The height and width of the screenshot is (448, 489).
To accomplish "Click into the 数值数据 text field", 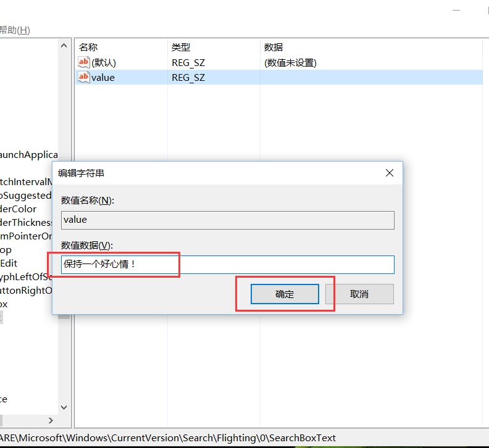I will point(227,265).
